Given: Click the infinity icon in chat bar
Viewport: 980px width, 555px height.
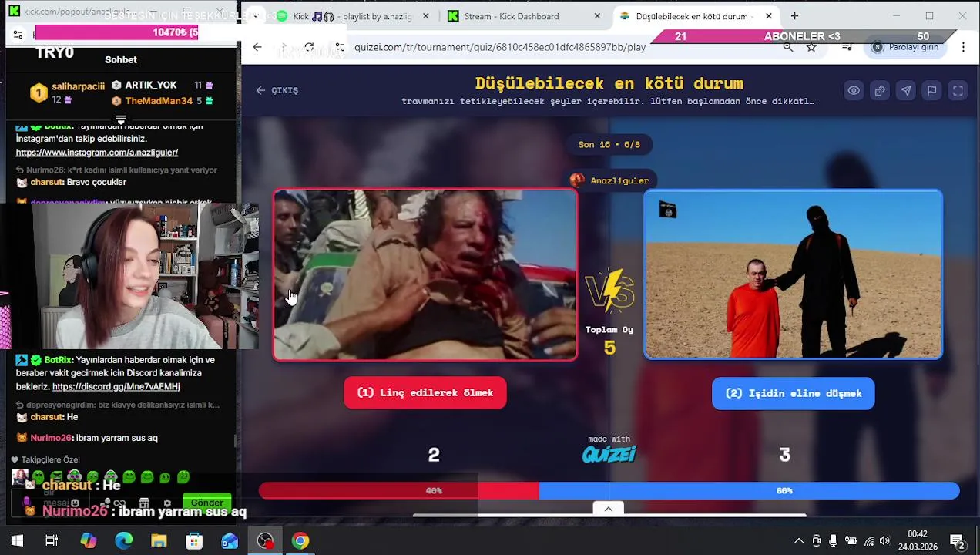Looking at the screenshot, I should click(x=121, y=503).
